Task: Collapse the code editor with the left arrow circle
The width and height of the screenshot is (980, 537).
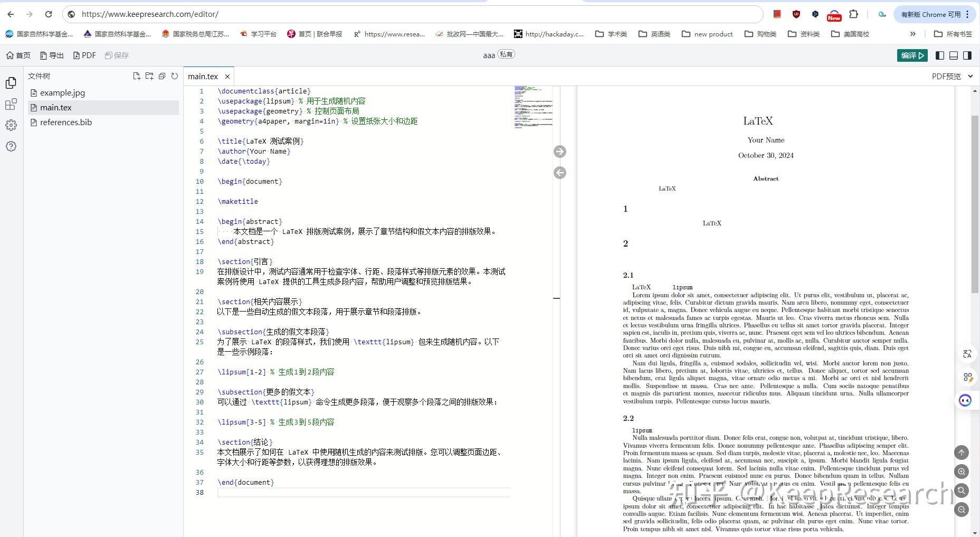Action: click(x=560, y=173)
